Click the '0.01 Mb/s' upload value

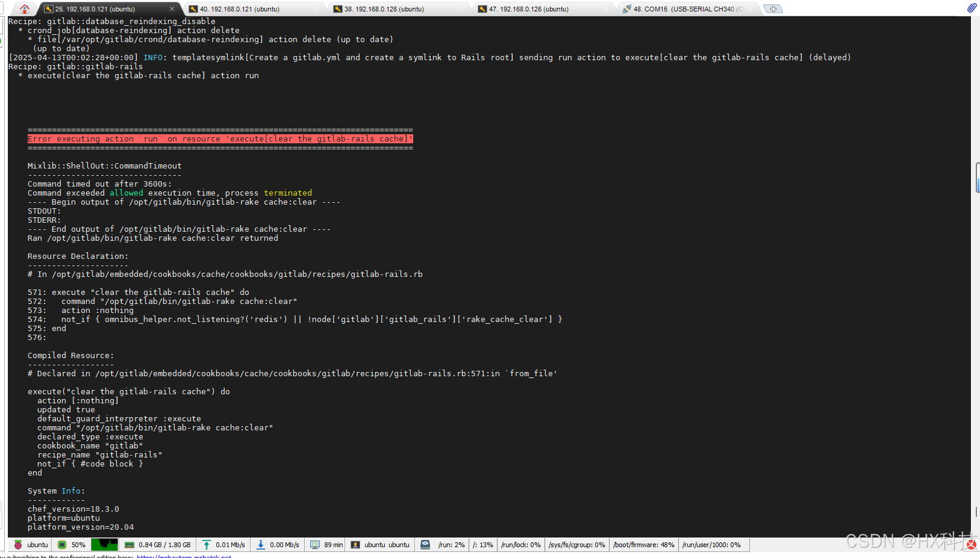pos(230,545)
